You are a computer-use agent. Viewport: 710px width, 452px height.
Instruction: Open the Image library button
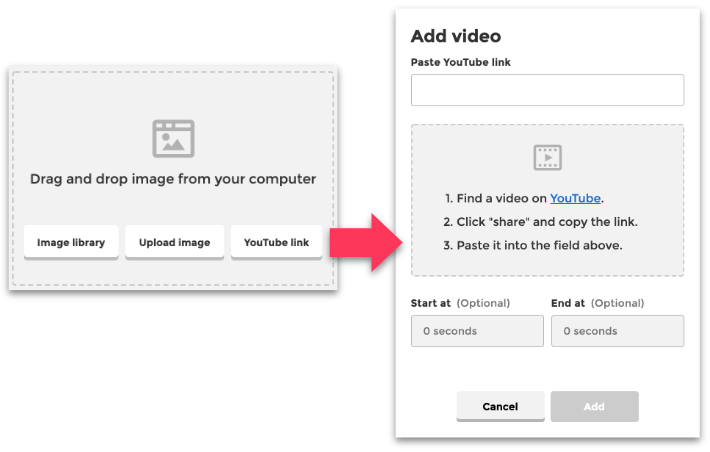tap(71, 242)
